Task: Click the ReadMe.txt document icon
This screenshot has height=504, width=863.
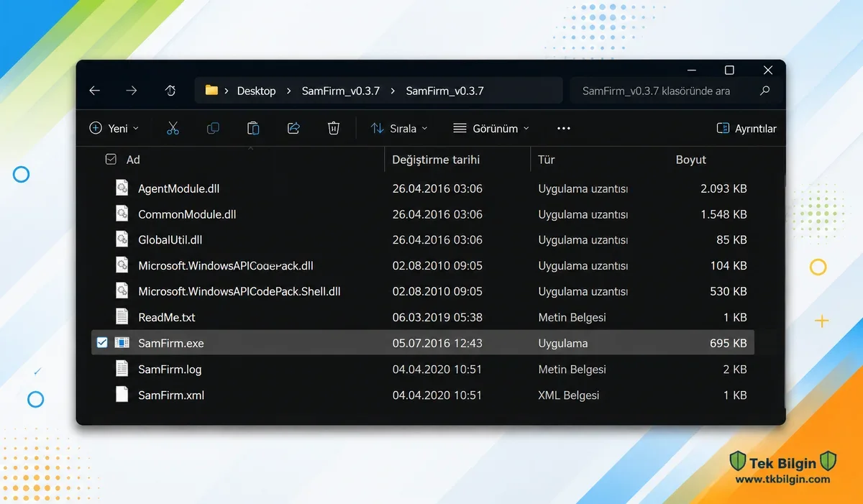Action: point(123,317)
